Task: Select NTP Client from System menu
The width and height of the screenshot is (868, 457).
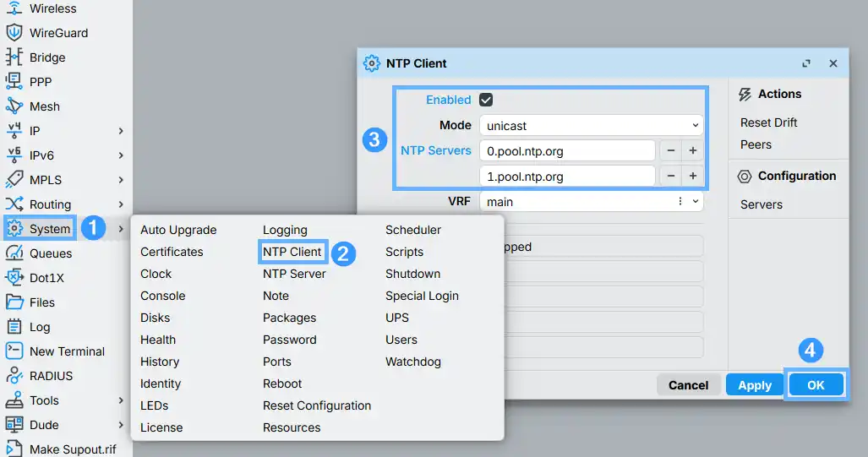Action: click(292, 252)
